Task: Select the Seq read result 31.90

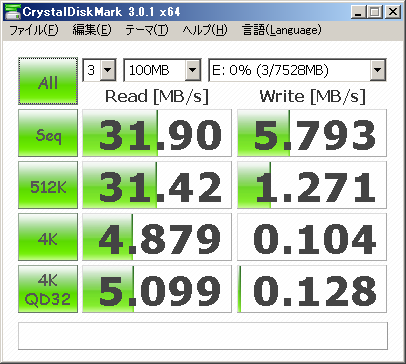Action: [157, 133]
